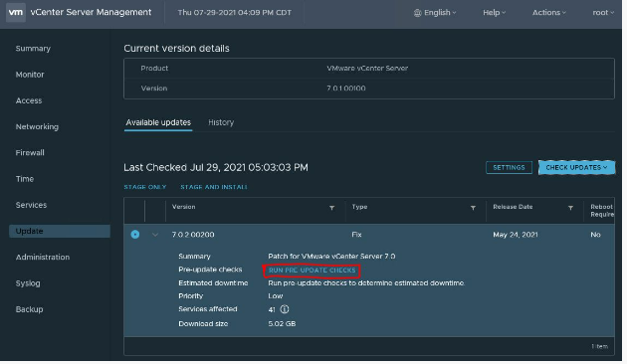627x364 pixels.
Task: Click the VMware vCenter Server product value
Action: tap(367, 69)
